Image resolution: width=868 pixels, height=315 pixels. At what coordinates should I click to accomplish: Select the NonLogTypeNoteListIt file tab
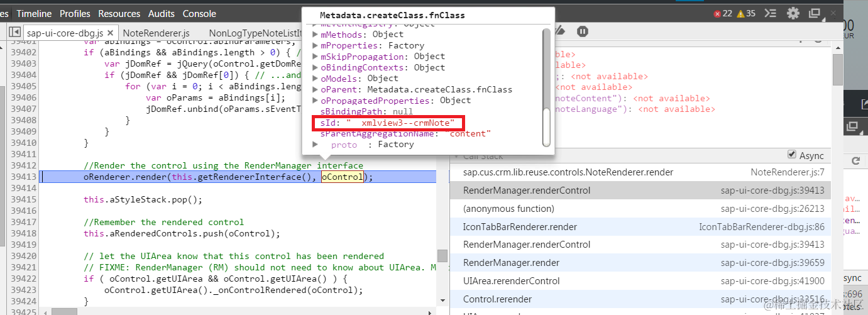click(x=256, y=33)
